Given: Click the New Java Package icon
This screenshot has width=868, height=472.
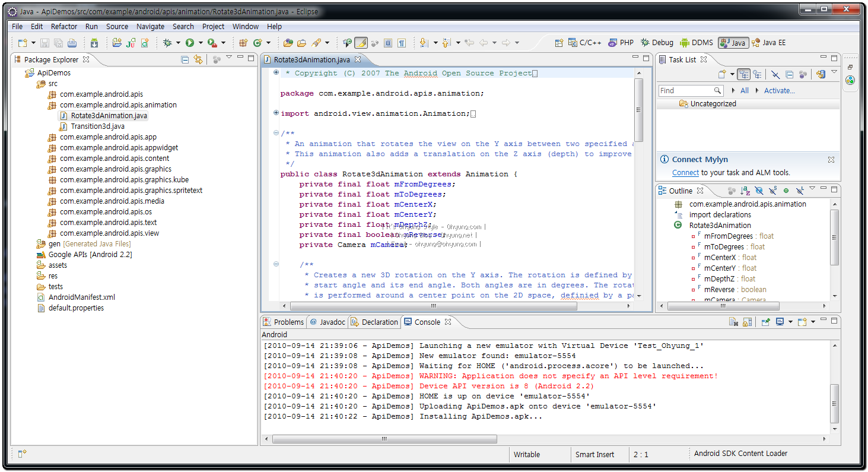Looking at the screenshot, I should click(243, 43).
